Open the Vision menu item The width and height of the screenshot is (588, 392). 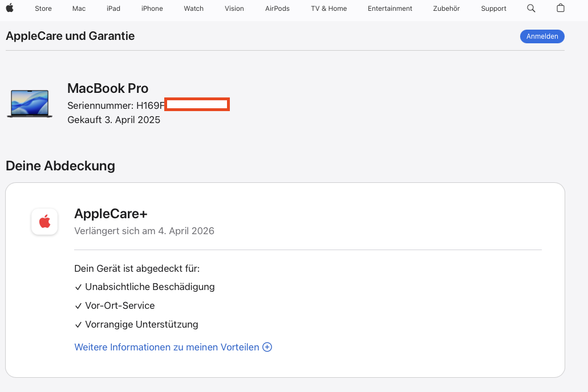click(x=234, y=9)
